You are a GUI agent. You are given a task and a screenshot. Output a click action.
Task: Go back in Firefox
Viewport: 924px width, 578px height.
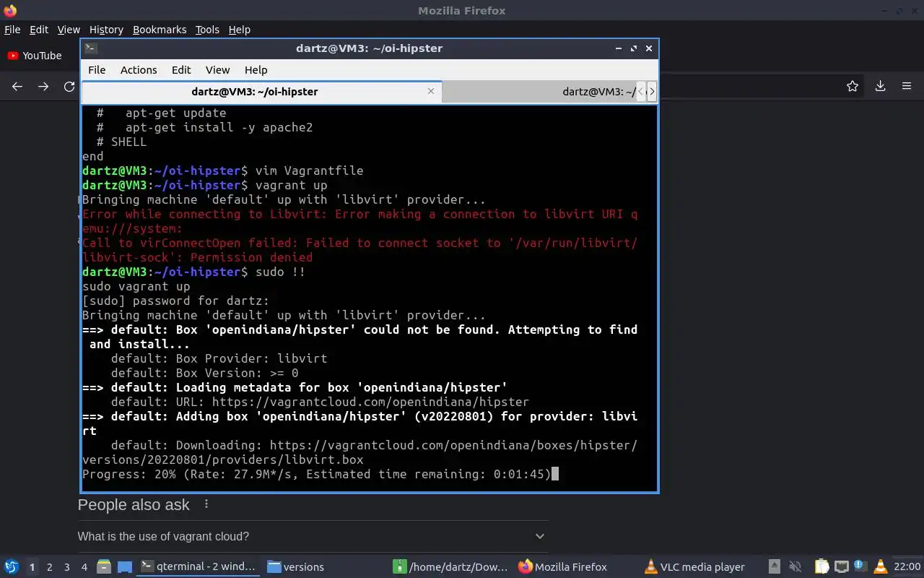tap(17, 87)
